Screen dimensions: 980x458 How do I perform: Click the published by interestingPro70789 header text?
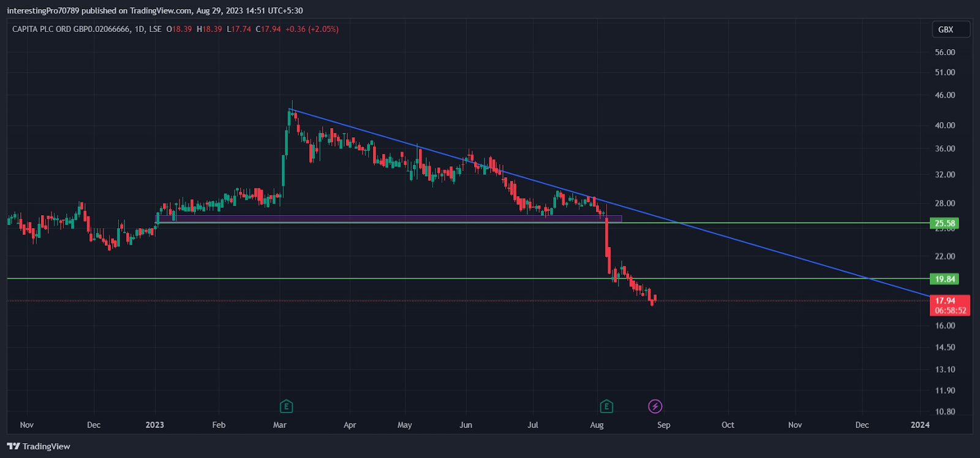coord(155,10)
